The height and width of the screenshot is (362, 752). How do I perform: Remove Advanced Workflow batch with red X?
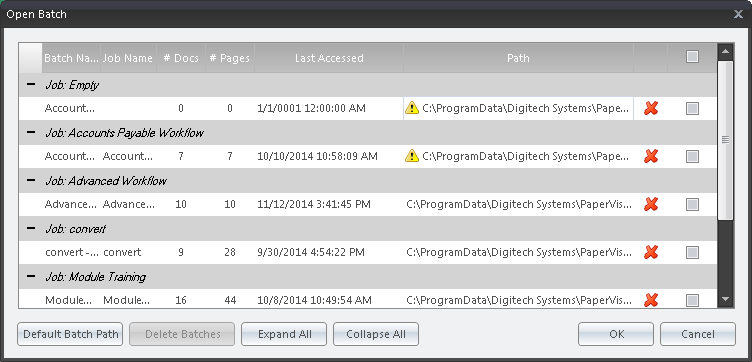(650, 204)
